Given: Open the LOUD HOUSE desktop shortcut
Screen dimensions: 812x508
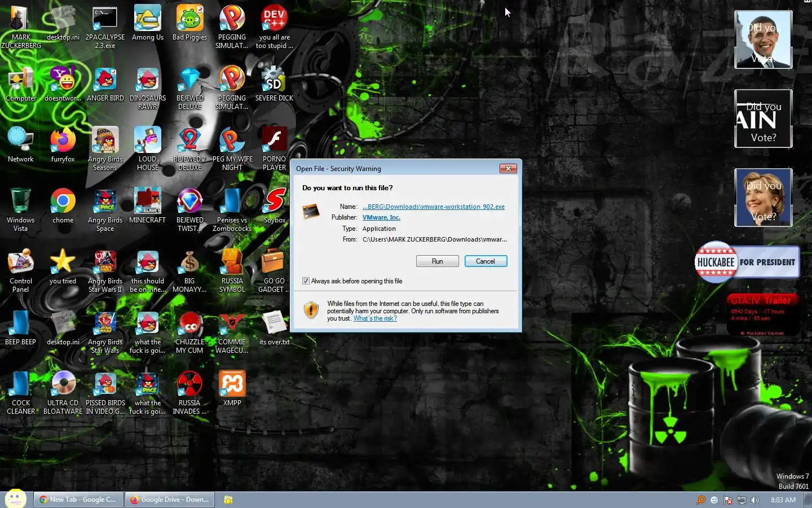Looking at the screenshot, I should click(x=147, y=148).
